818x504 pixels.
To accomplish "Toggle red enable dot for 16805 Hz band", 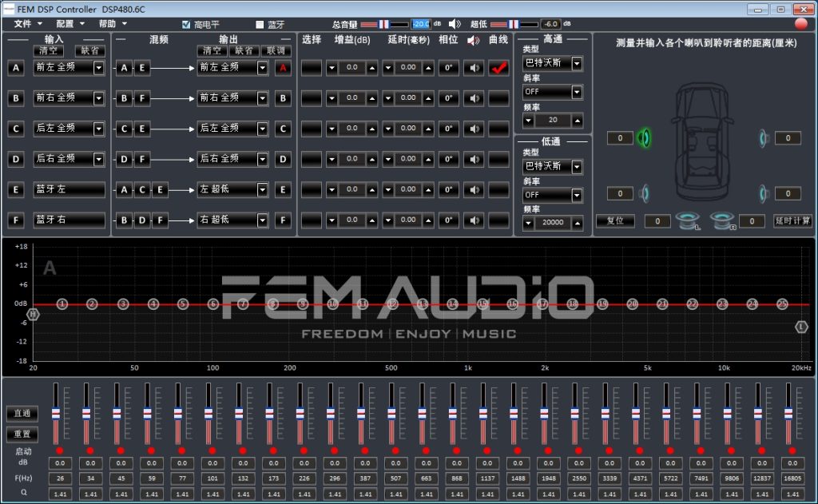I will pos(792,450).
